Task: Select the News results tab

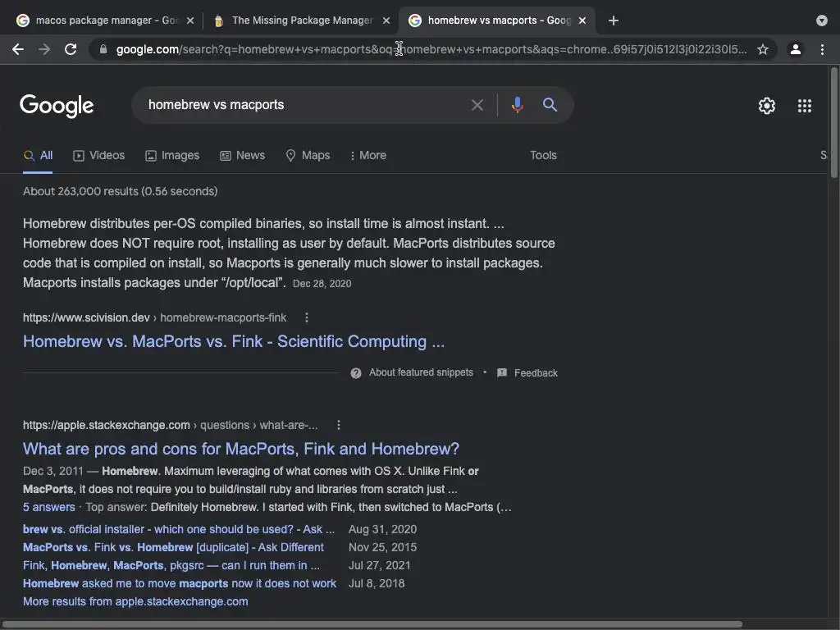Action: tap(243, 155)
